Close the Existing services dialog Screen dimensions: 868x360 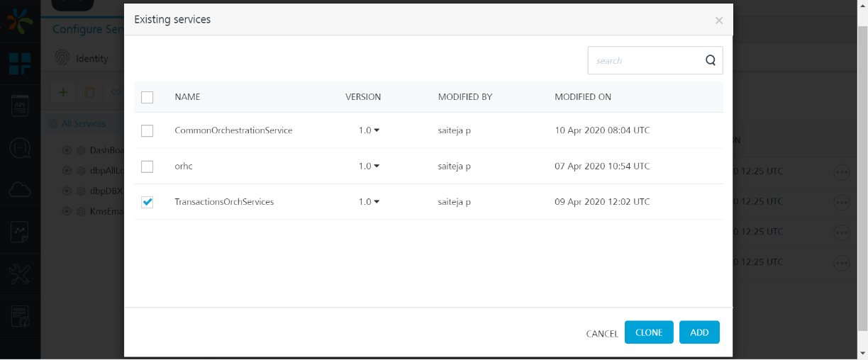[x=719, y=21]
